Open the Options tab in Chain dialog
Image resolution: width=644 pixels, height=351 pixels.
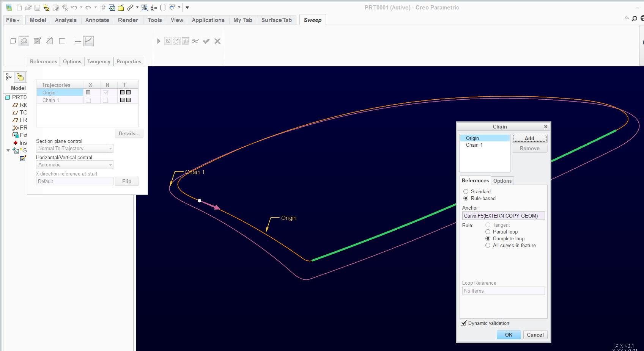tap(502, 181)
